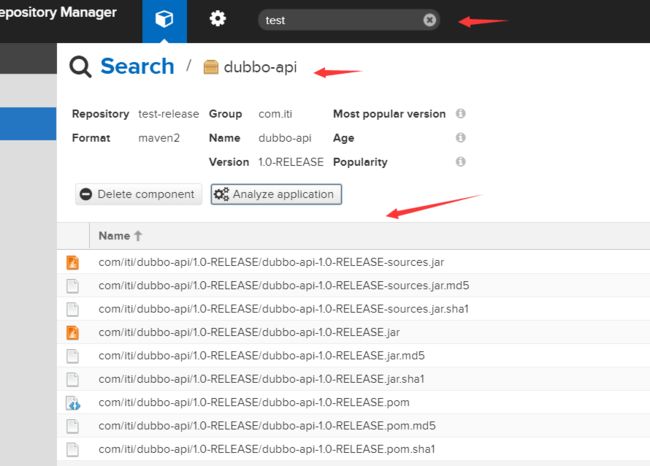Click the Format value 'maven2'
650x466 pixels.
[x=159, y=138]
